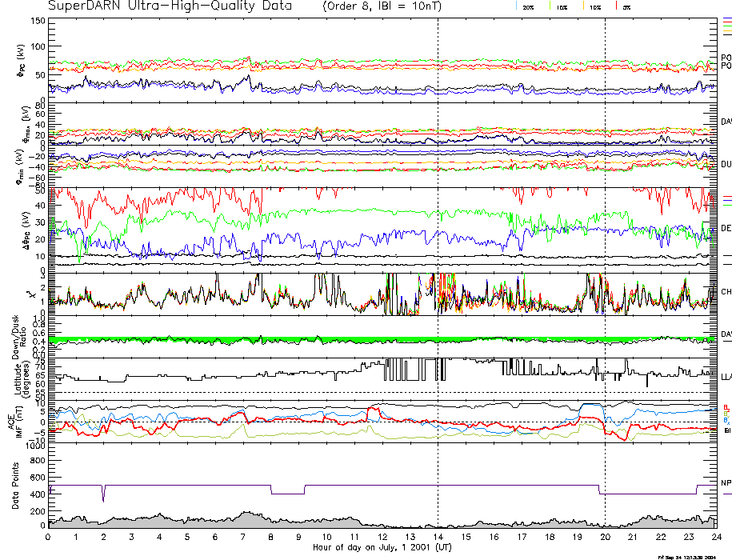Click the NP label right of data points panel
Image resolution: width=732 pixels, height=560 pixels.
point(726,483)
